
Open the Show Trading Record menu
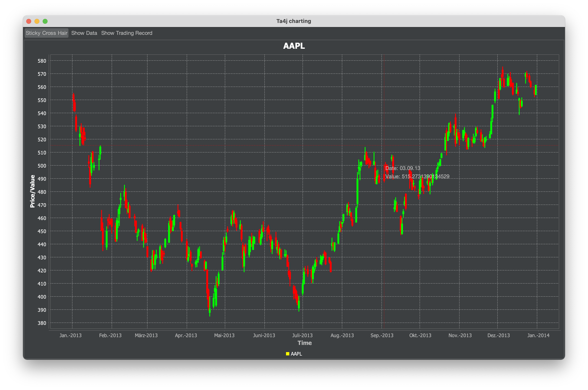pyautogui.click(x=126, y=33)
